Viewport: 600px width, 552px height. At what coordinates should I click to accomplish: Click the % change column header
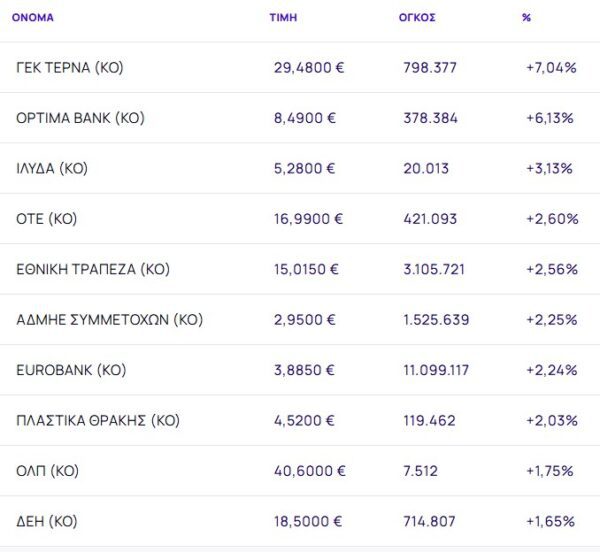click(x=526, y=18)
